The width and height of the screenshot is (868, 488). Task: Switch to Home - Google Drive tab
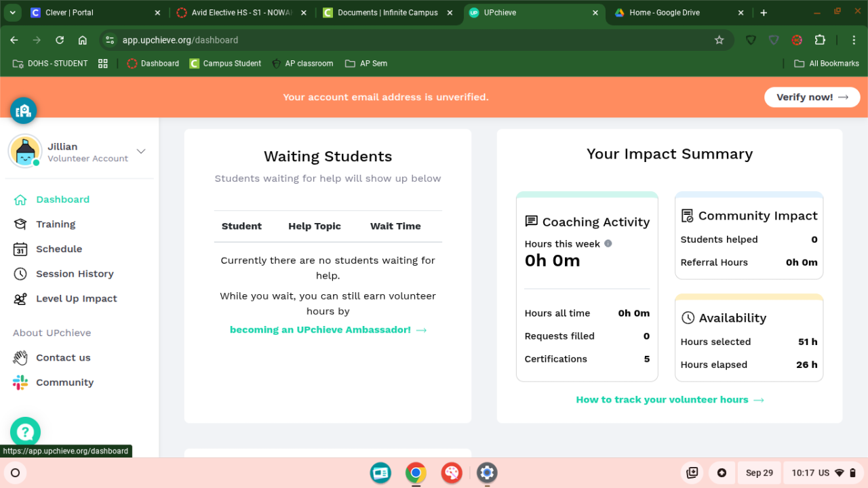coord(680,13)
